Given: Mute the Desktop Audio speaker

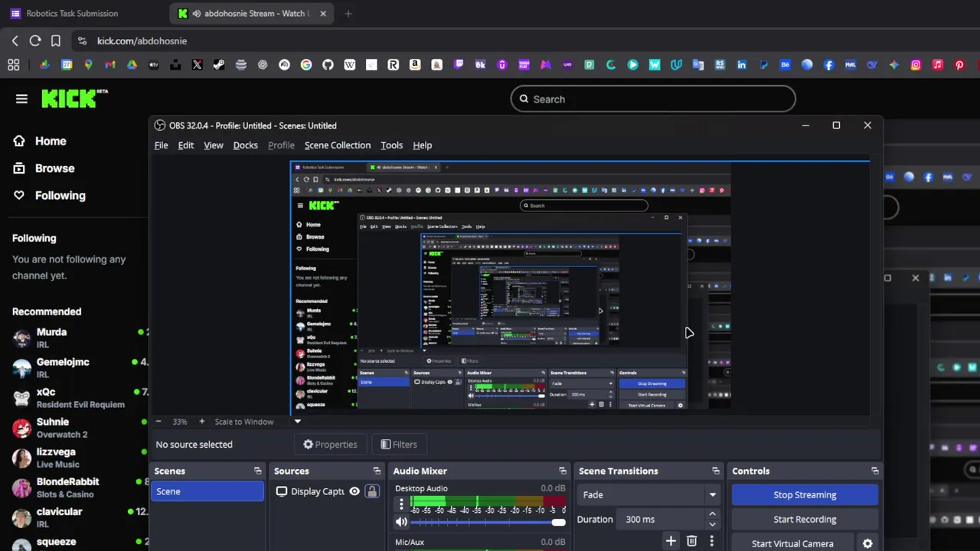Looking at the screenshot, I should coord(401,522).
